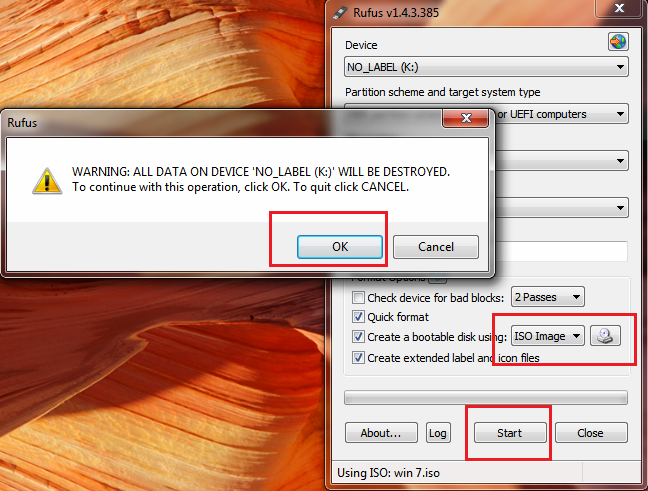Confirm the data destruction warning with OK
The width and height of the screenshot is (648, 491).
(x=340, y=247)
